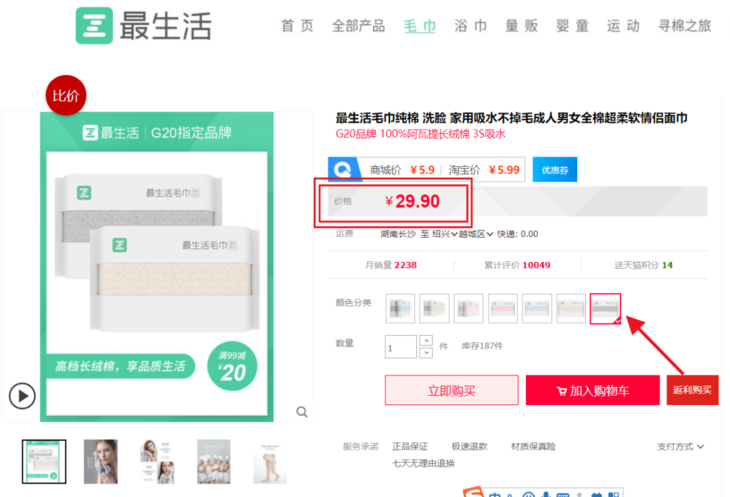730x497 pixels.
Task: Click the 返利购买 button
Action: coord(692,390)
